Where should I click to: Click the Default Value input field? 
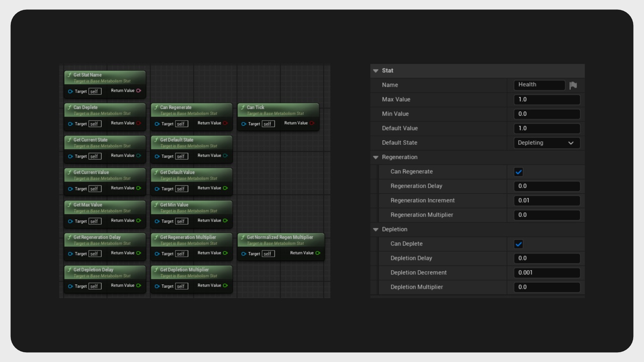tap(547, 128)
